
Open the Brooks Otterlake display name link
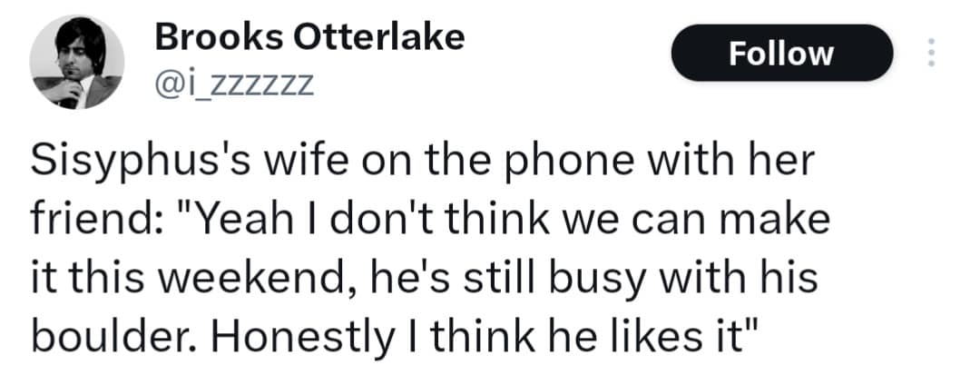309,37
